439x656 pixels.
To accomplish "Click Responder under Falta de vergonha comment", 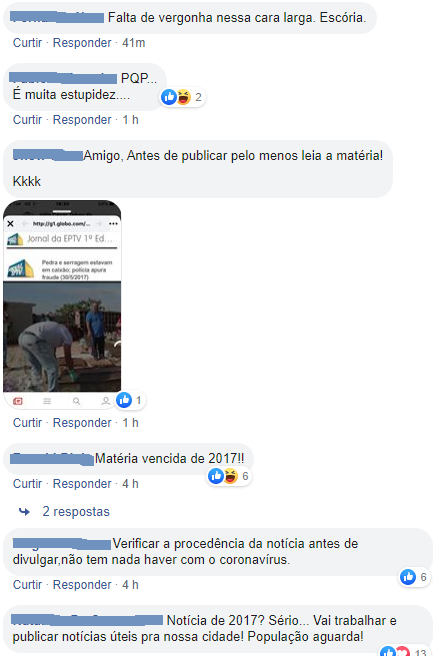I will (x=82, y=43).
